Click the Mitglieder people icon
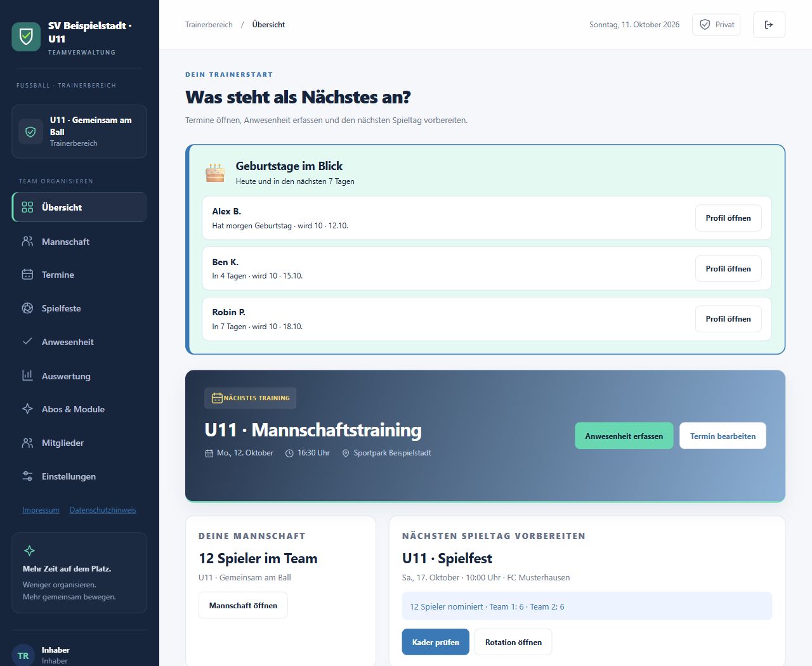This screenshot has width=812, height=666. [x=27, y=443]
